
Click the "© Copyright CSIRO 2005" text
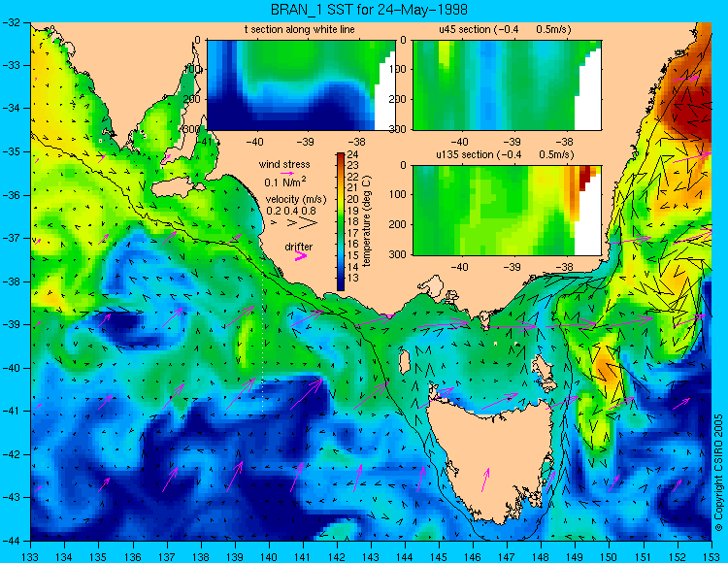coord(718,473)
